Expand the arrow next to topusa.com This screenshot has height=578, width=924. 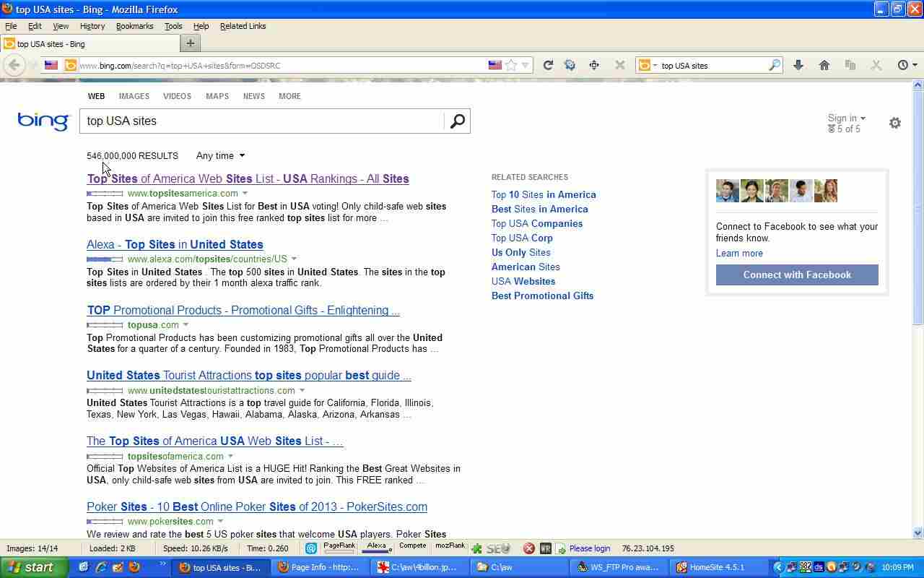(186, 324)
